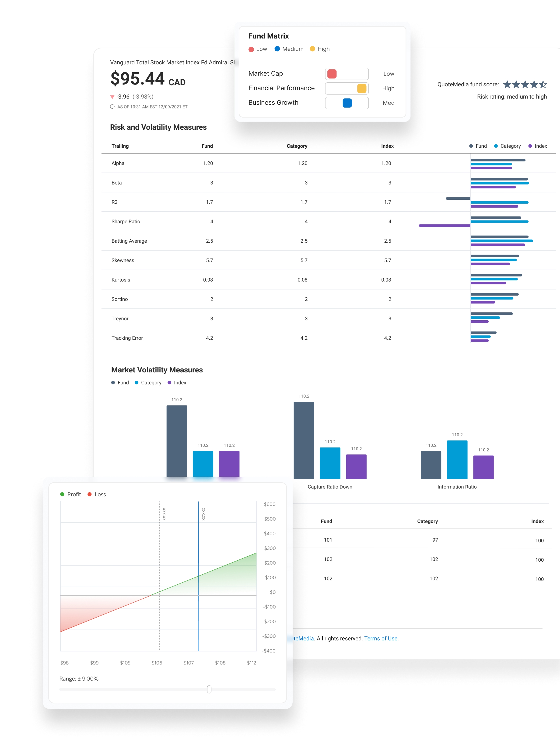
Task: Click the yellow Financial Performance indicator square
Action: point(362,88)
